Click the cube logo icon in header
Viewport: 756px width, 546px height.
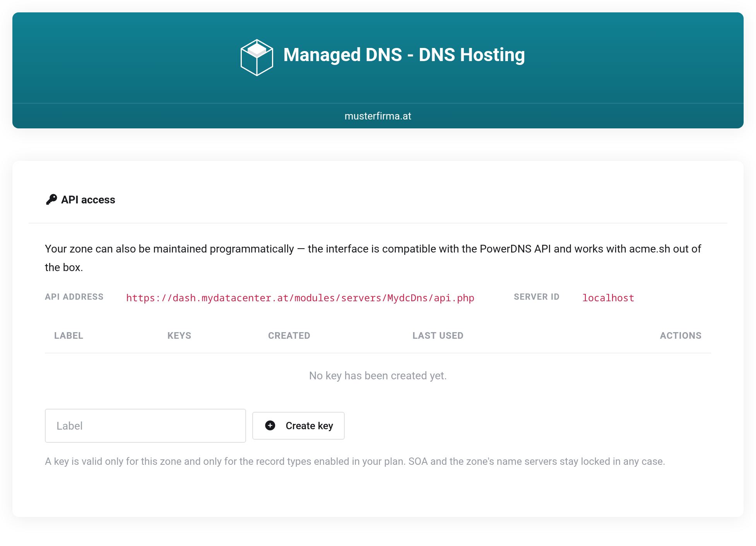257,57
